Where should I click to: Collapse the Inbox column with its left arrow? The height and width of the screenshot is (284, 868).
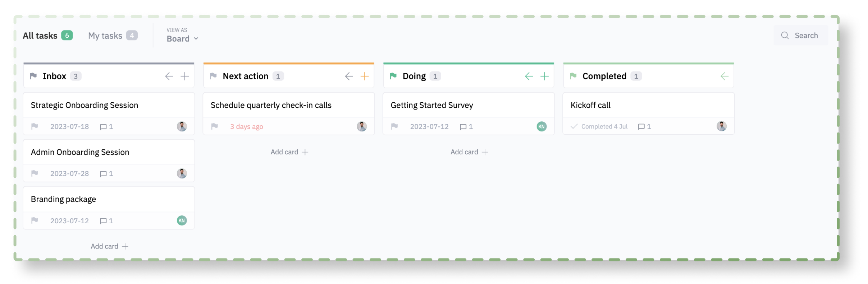[x=169, y=76]
